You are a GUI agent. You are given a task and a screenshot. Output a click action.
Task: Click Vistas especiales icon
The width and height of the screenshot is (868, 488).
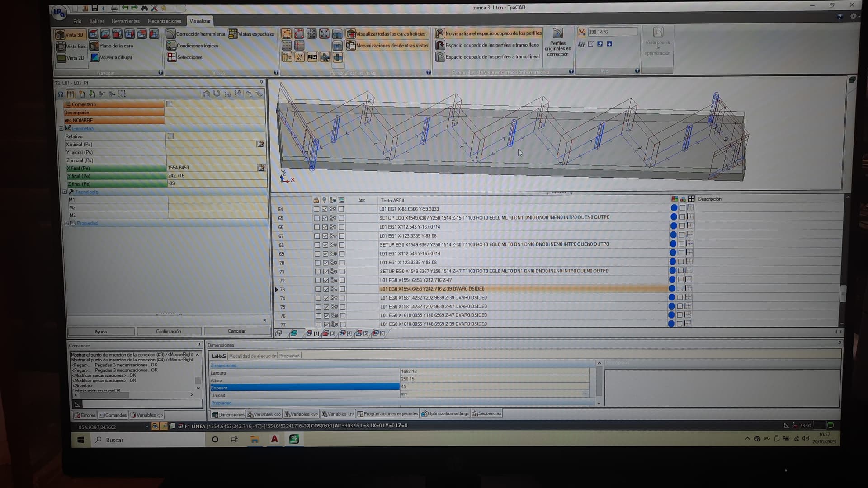pos(232,34)
